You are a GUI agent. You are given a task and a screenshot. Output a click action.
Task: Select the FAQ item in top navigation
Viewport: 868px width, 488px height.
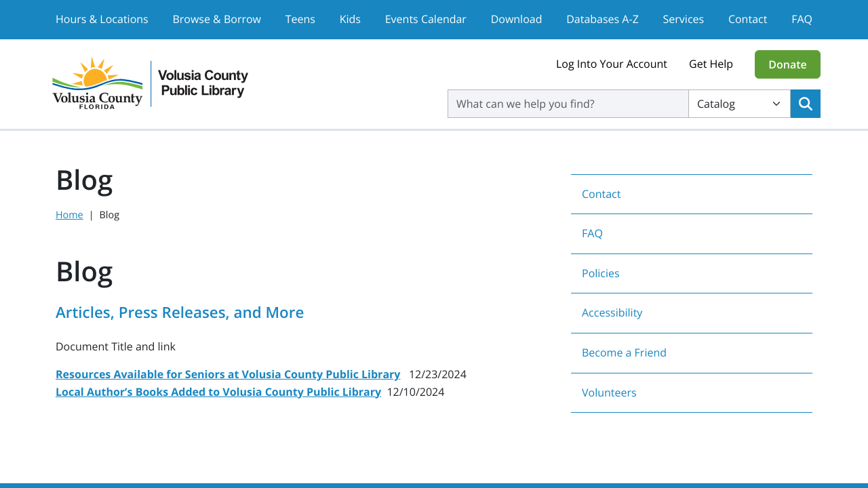point(802,19)
